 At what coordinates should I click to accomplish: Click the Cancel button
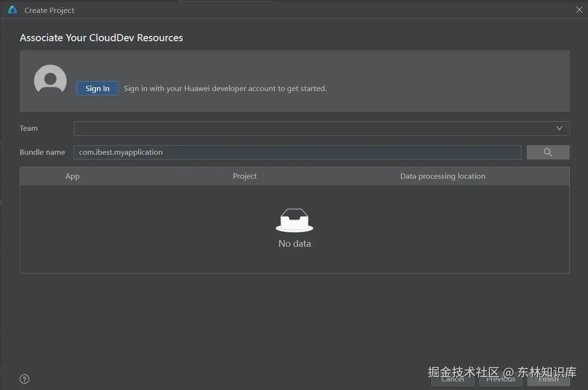[453, 379]
